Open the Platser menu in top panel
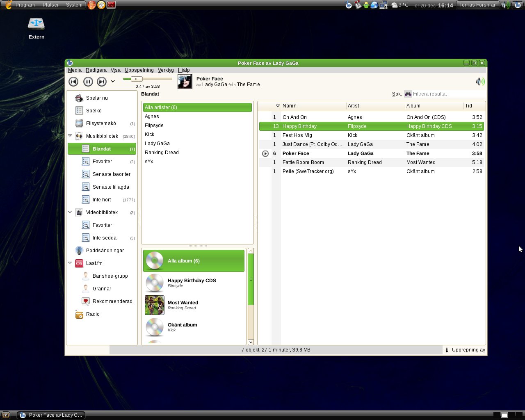The height and width of the screenshot is (420, 525). [x=51, y=5]
